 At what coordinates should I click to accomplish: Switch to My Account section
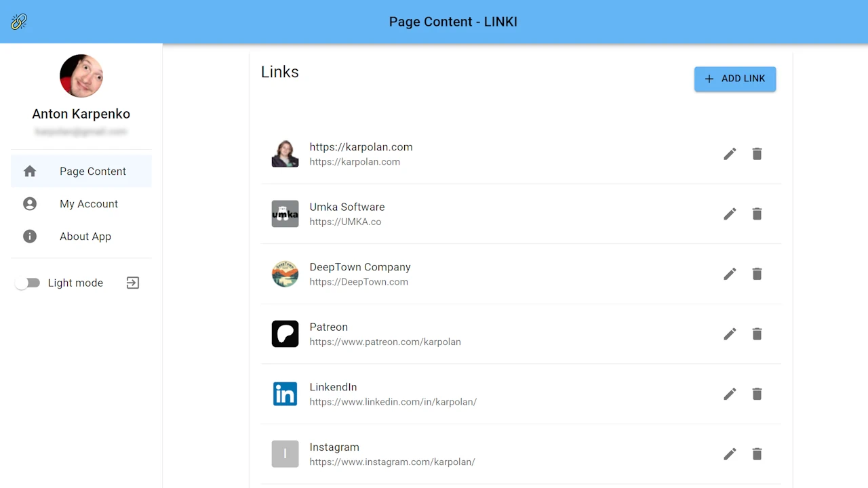click(x=89, y=203)
